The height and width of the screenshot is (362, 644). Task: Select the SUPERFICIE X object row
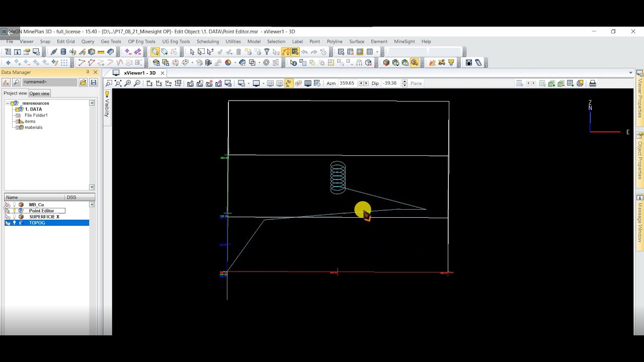47,217
